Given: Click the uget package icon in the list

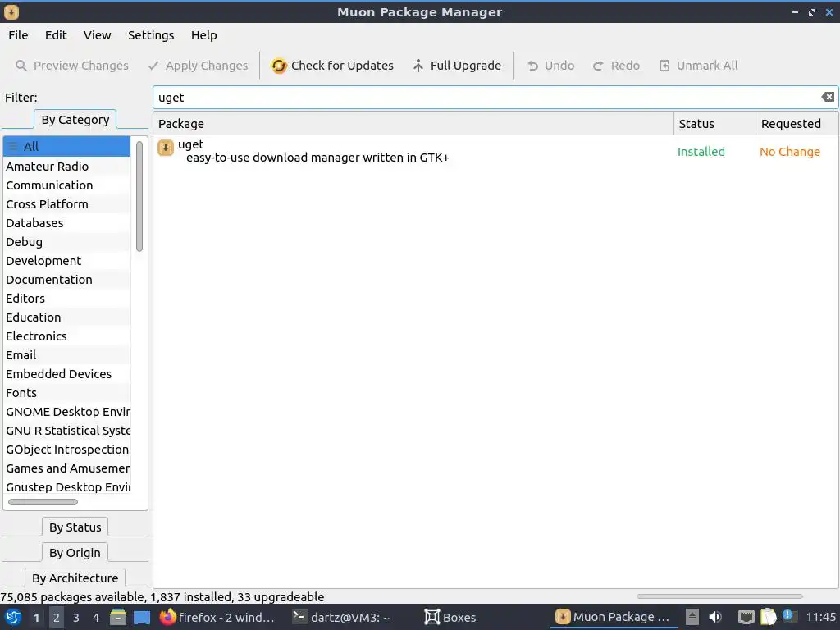Looking at the screenshot, I should point(166,148).
